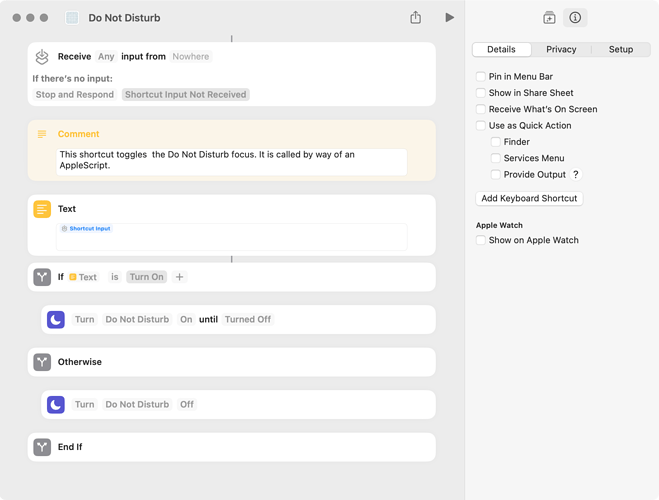Enable Use as Quick Action checkbox
This screenshot has width=659, height=500.
tap(481, 126)
